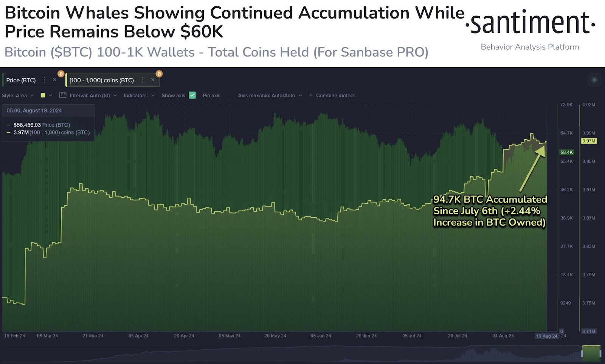605x364 pixels.
Task: Select the Price (BTC) metric tab
Action: pos(21,80)
